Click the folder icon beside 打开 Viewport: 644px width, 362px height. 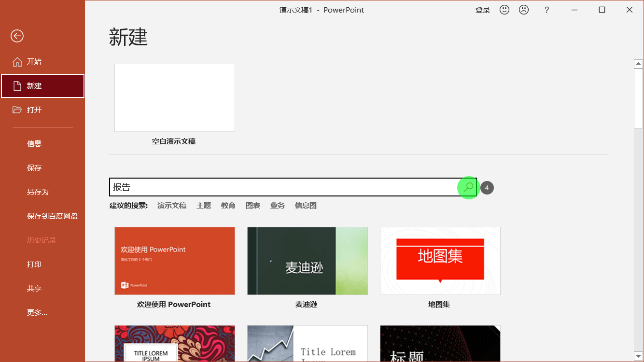17,110
